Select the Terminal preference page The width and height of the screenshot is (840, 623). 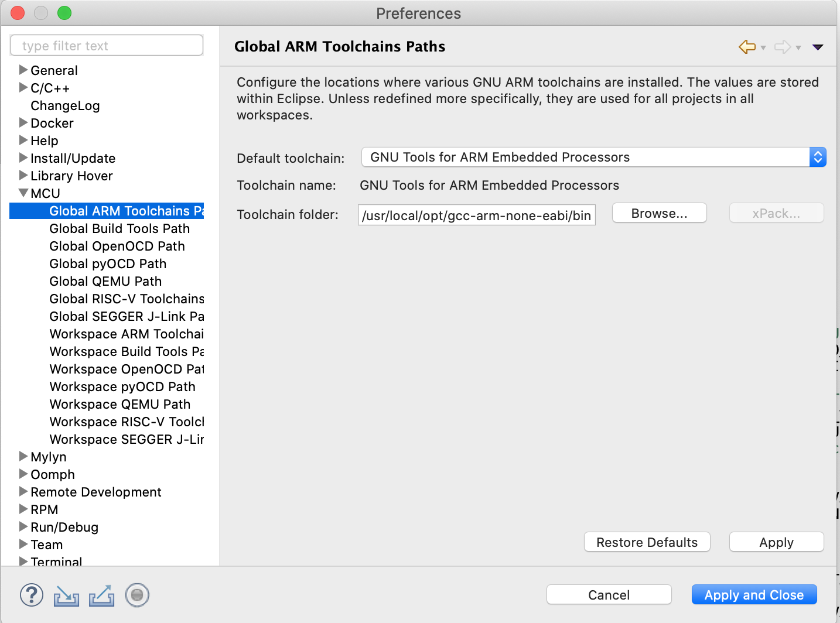coord(56,561)
